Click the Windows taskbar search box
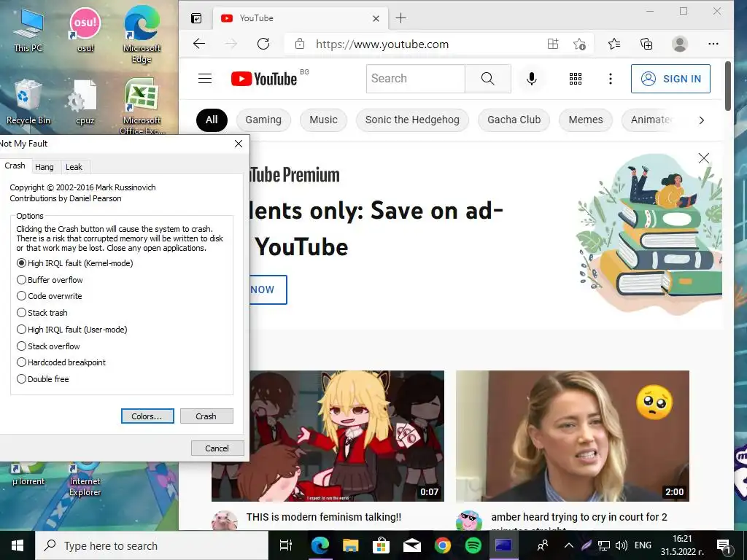This screenshot has height=560, width=747. tap(152, 545)
